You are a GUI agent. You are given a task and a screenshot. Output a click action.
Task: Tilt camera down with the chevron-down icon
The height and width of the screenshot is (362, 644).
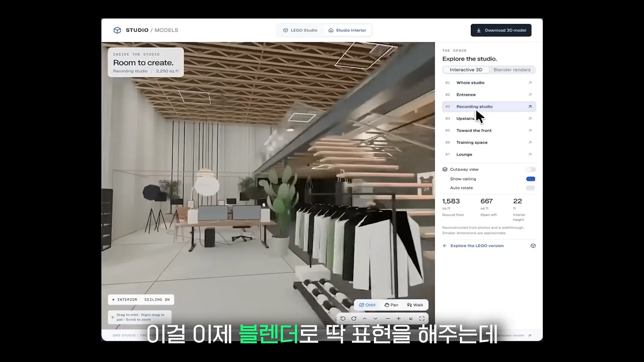click(x=375, y=318)
